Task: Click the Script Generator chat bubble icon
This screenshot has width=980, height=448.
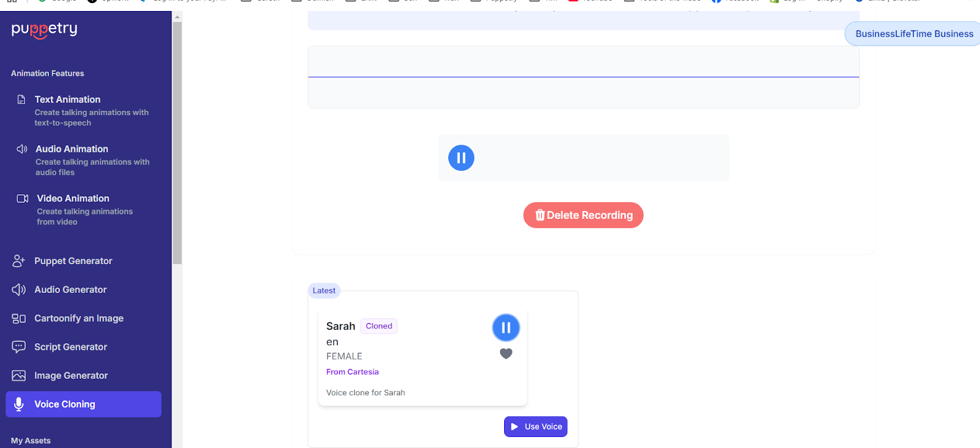Action: 19,347
